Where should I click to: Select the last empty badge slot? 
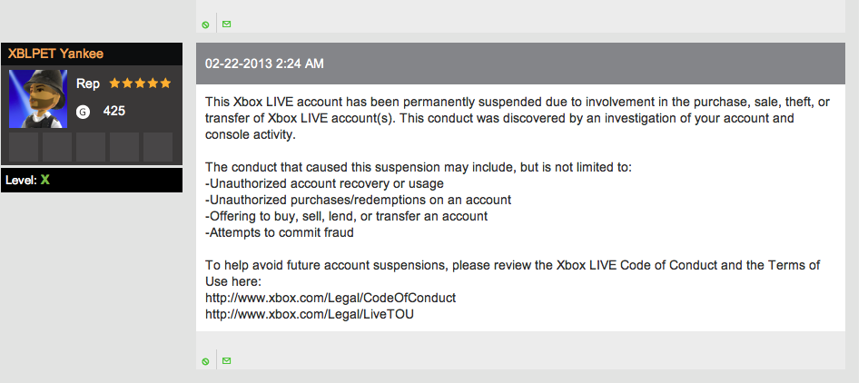tap(158, 146)
